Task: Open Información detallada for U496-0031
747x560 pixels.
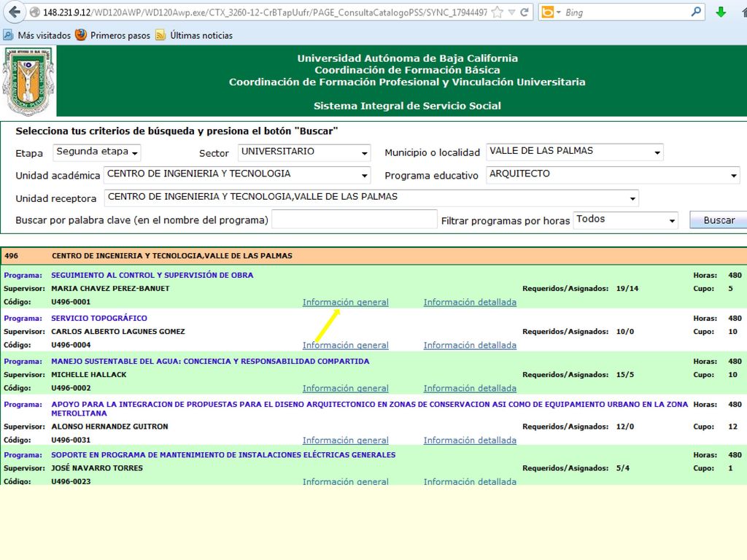Action: tap(470, 440)
